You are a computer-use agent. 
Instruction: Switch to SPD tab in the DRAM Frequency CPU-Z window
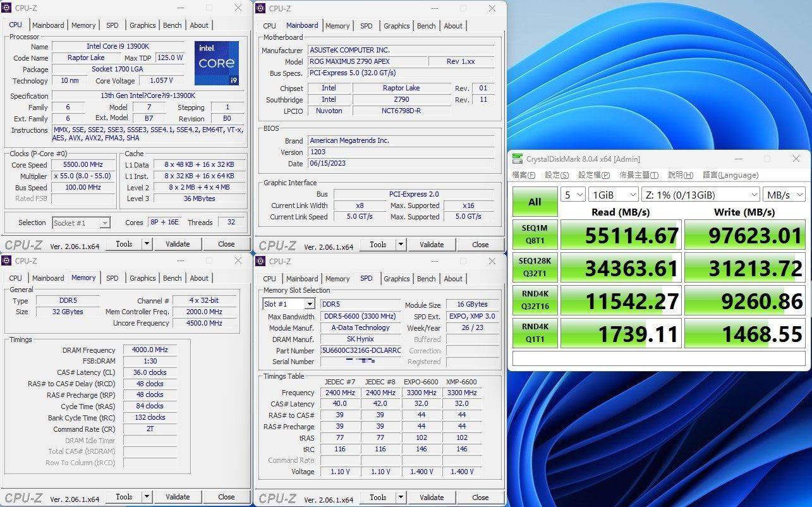coord(112,278)
